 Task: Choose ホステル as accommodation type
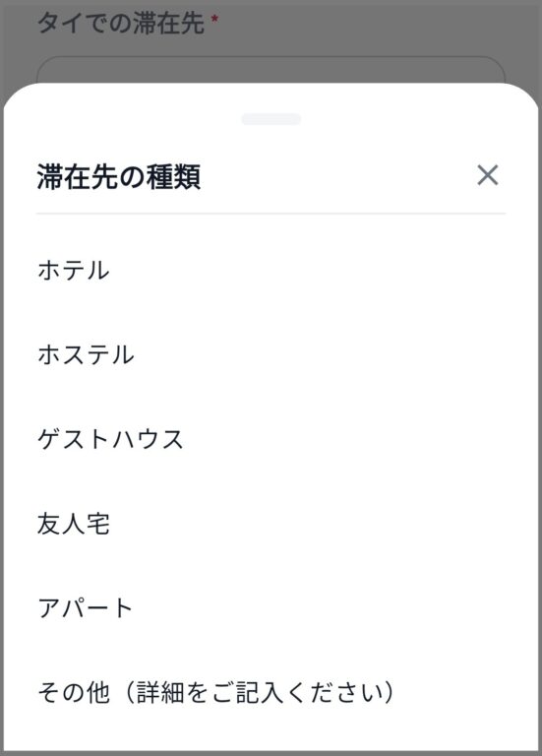pyautogui.click(x=271, y=354)
